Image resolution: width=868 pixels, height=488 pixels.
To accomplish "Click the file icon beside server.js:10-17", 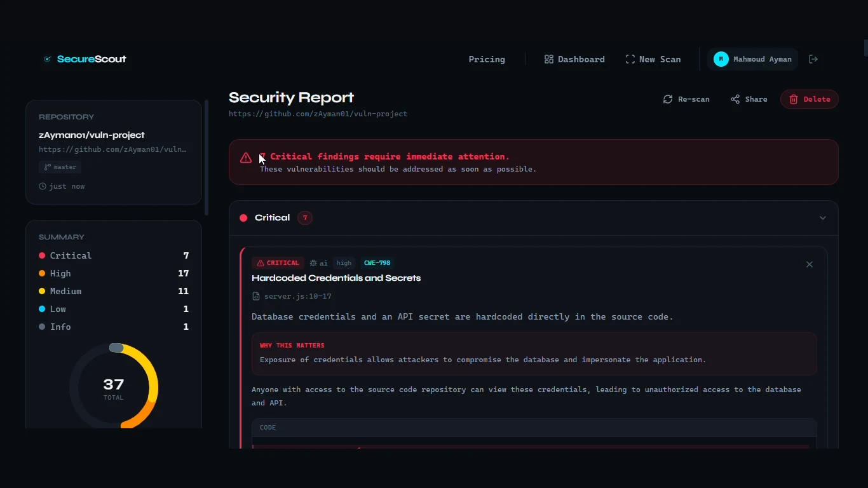I will coord(256,296).
